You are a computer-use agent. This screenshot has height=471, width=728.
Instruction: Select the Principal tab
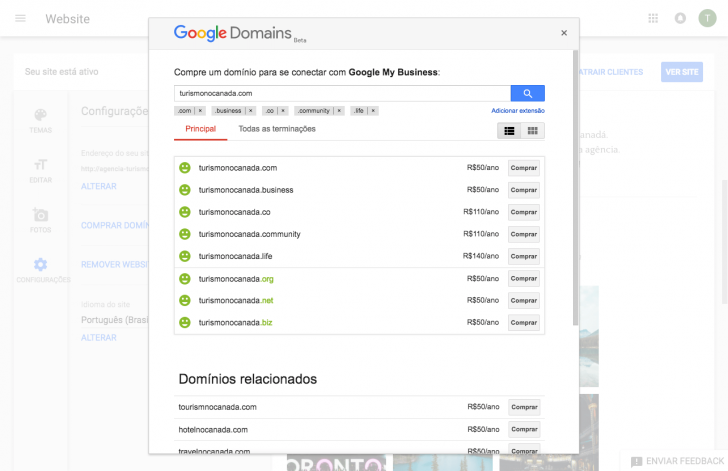[x=201, y=129]
